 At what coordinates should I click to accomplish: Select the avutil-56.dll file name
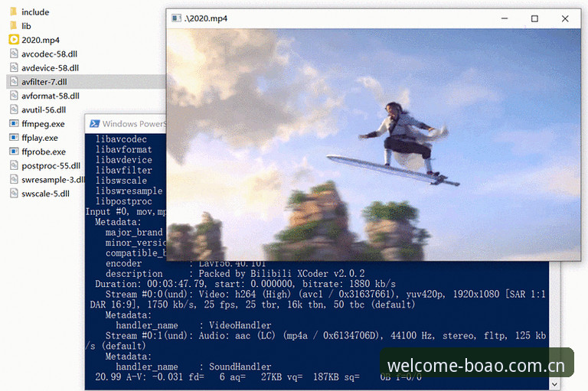(44, 110)
